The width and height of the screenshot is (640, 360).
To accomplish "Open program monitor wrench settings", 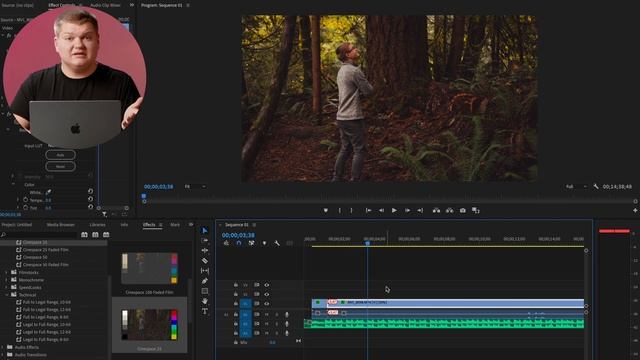I will 596,187.
